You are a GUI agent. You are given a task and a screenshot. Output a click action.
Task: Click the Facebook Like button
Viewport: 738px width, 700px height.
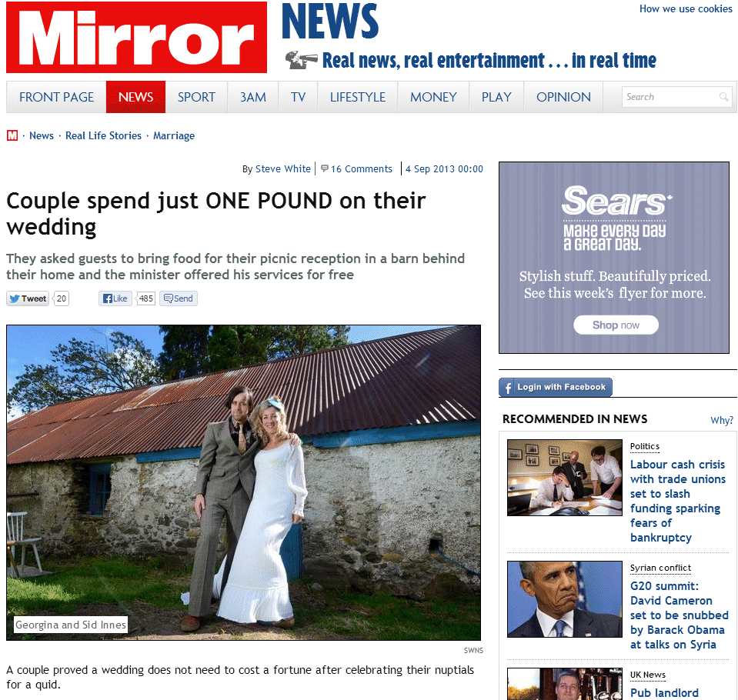115,298
